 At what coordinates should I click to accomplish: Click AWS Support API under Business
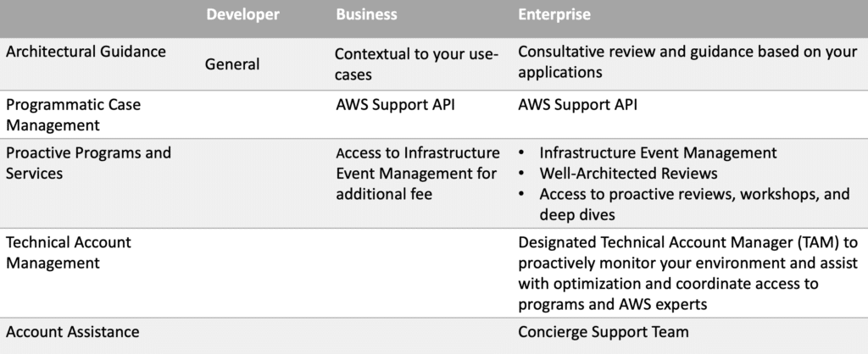click(x=395, y=104)
